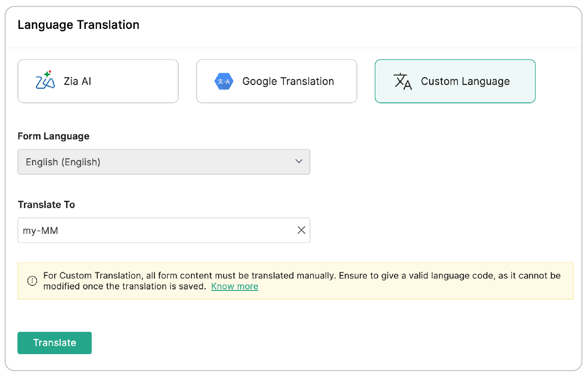Screen dimensions: 588x377
Task: Click the English (English) selected value
Action: [63, 162]
